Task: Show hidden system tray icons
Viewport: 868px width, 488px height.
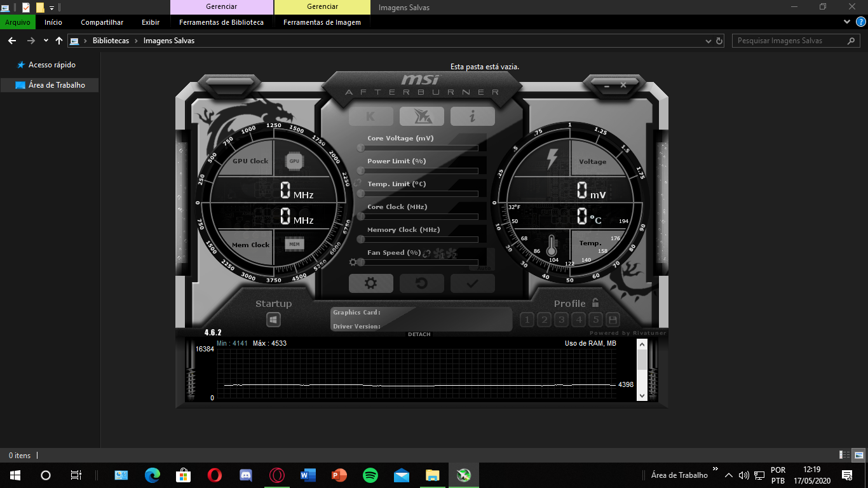Action: [728, 475]
